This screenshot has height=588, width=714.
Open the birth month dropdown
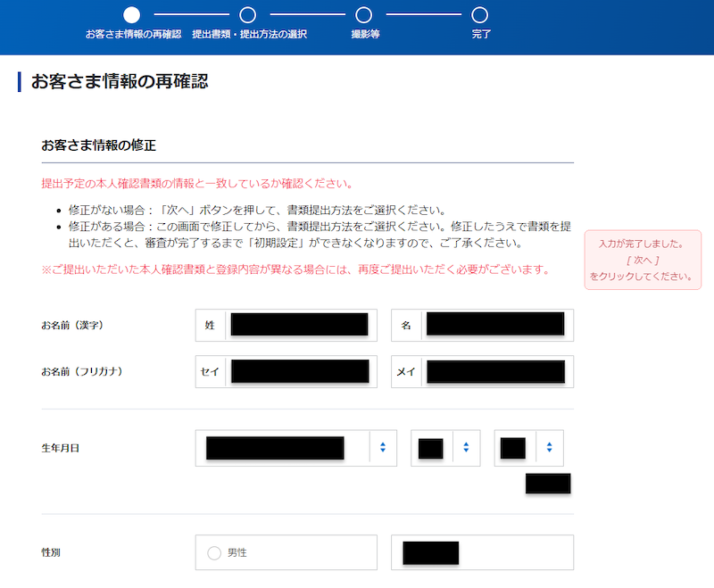click(444, 448)
